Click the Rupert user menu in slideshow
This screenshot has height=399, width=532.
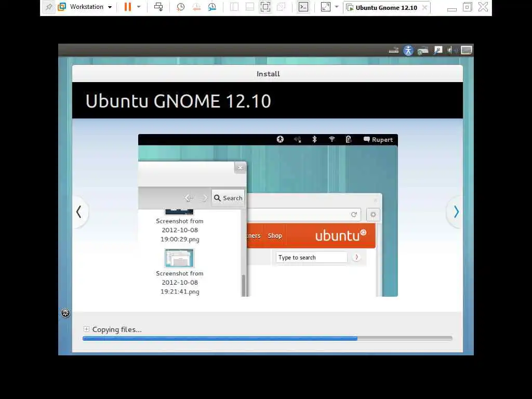[x=378, y=139]
